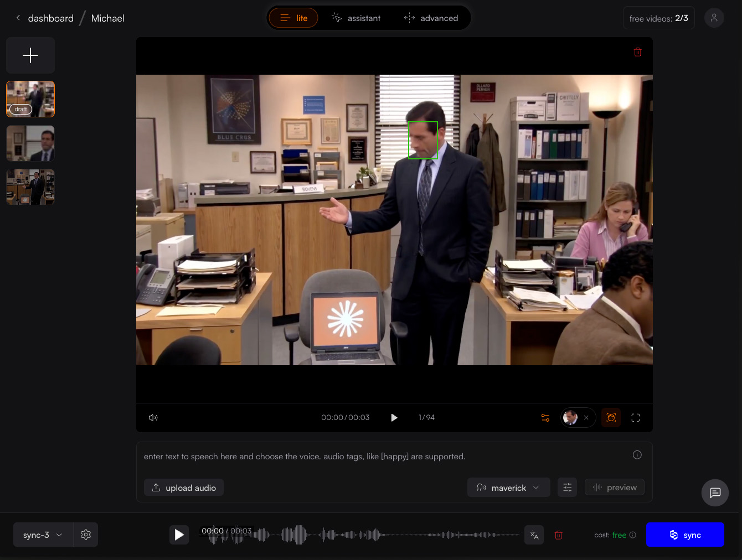Go back using the left chevron beside dashboard
The width and height of the screenshot is (742, 560).
[18, 18]
